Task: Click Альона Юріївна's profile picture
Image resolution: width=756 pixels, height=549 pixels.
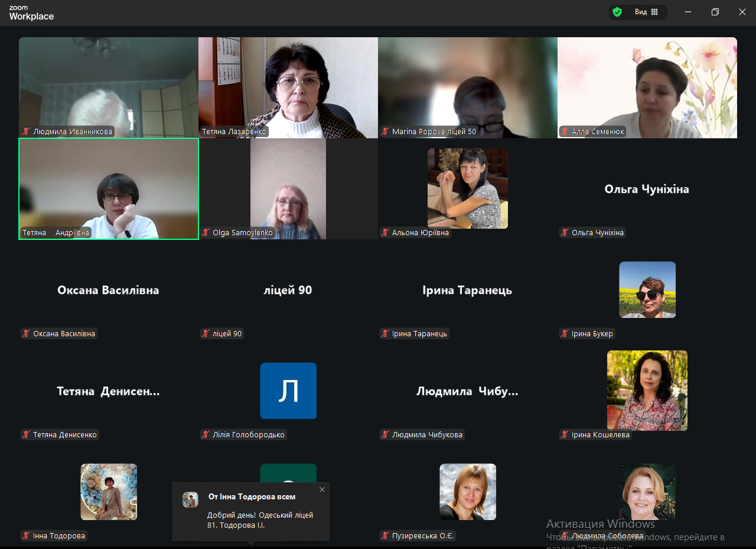Action: (467, 188)
